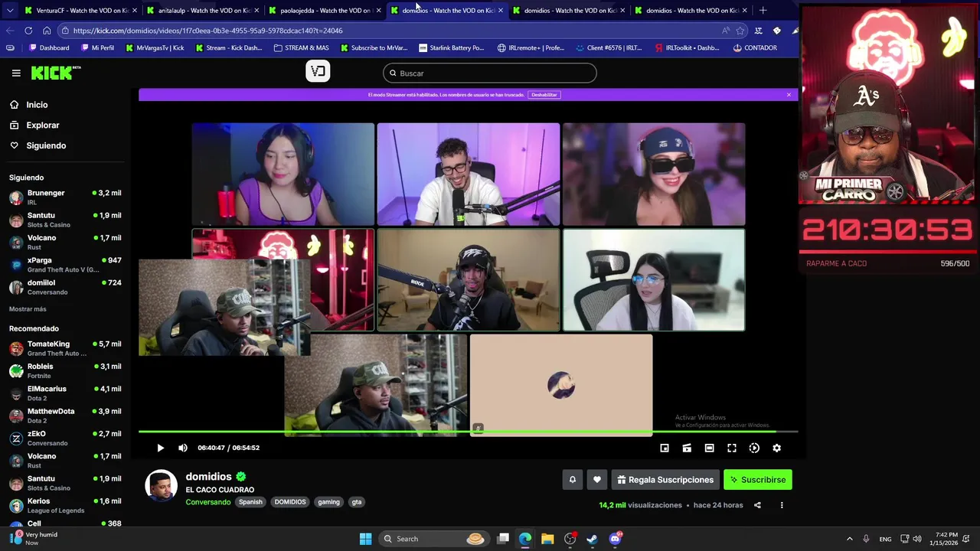This screenshot has height=551, width=980.
Task: Open the Kick hamburger sidebar menu
Action: click(16, 73)
